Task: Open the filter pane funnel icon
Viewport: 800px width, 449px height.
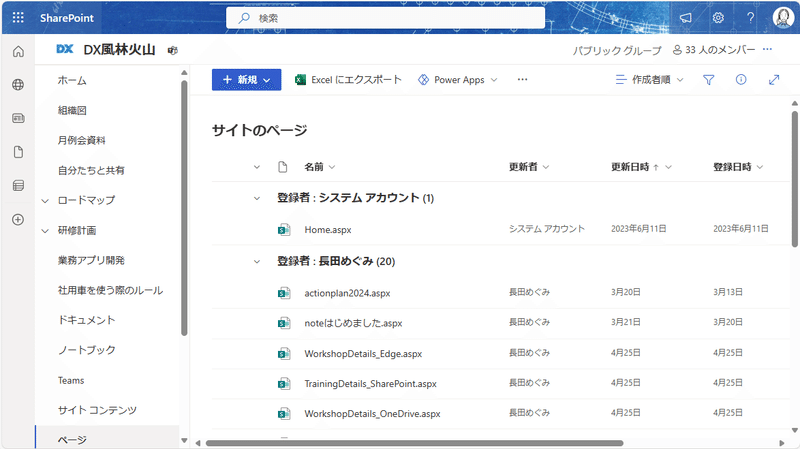Action: (708, 80)
